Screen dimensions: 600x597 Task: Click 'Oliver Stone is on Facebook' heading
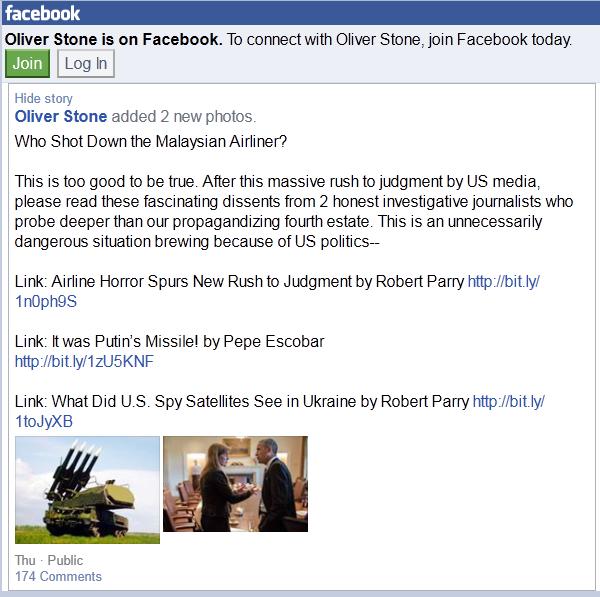click(114, 39)
